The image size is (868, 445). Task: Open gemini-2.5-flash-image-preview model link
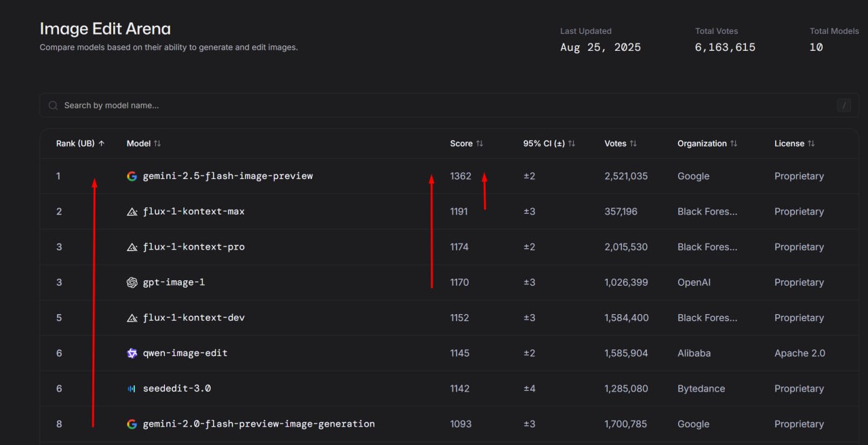click(228, 176)
